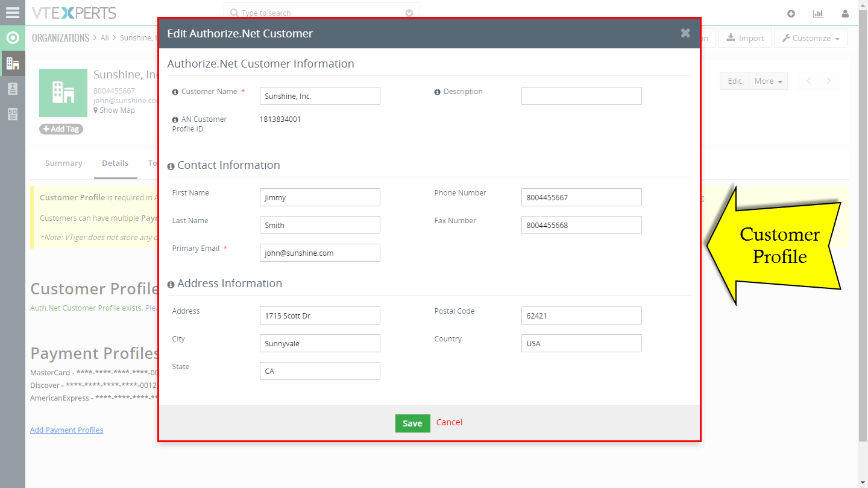868x488 pixels.
Task: Open the search bar filter chevron
Action: pyautogui.click(x=409, y=12)
